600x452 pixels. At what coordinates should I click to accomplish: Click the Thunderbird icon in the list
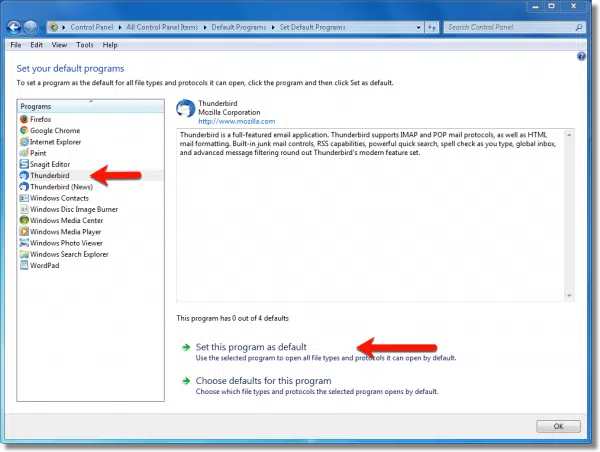[x=24, y=176]
